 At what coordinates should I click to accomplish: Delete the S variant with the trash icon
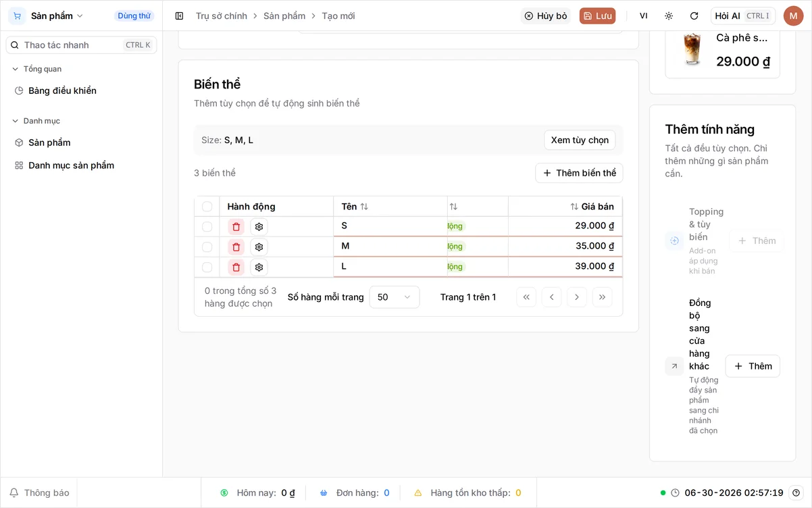[x=236, y=227]
